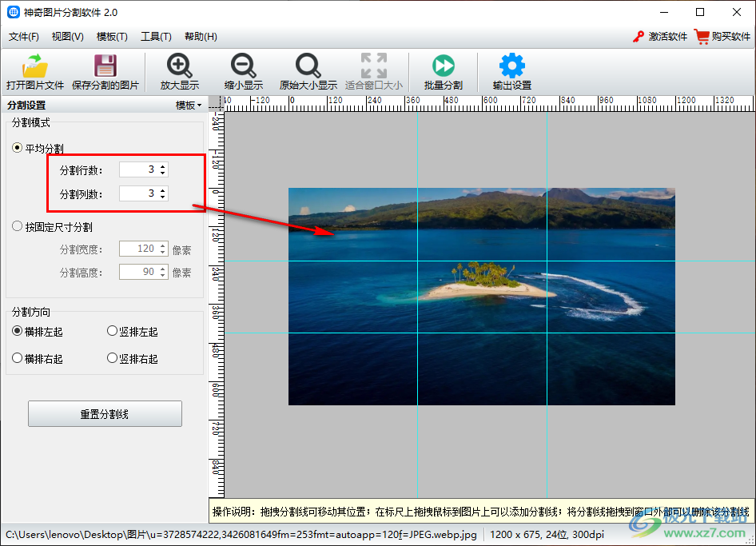
Task: Decrease 分割列数 with down arrow
Action: pyautogui.click(x=163, y=197)
